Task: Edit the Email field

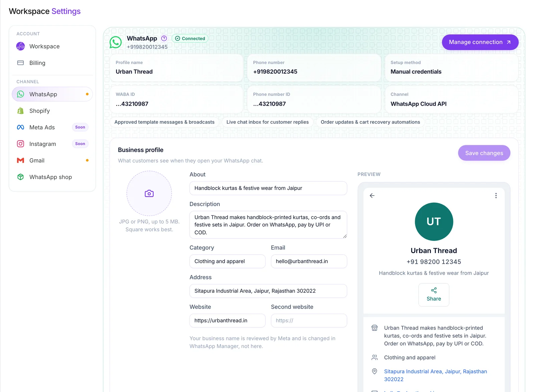Action: pyautogui.click(x=309, y=261)
